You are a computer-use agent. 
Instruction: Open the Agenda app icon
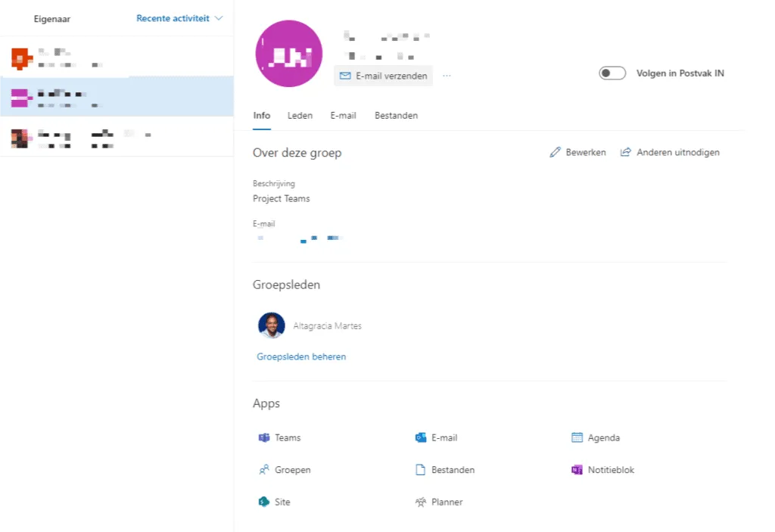604,437
